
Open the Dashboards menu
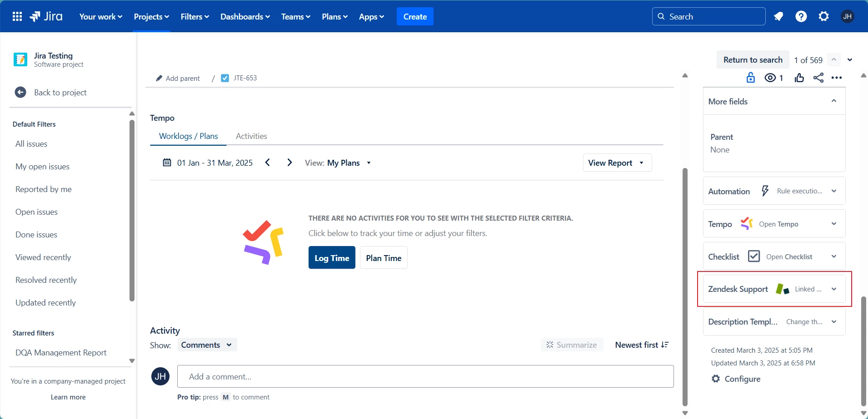click(x=245, y=16)
